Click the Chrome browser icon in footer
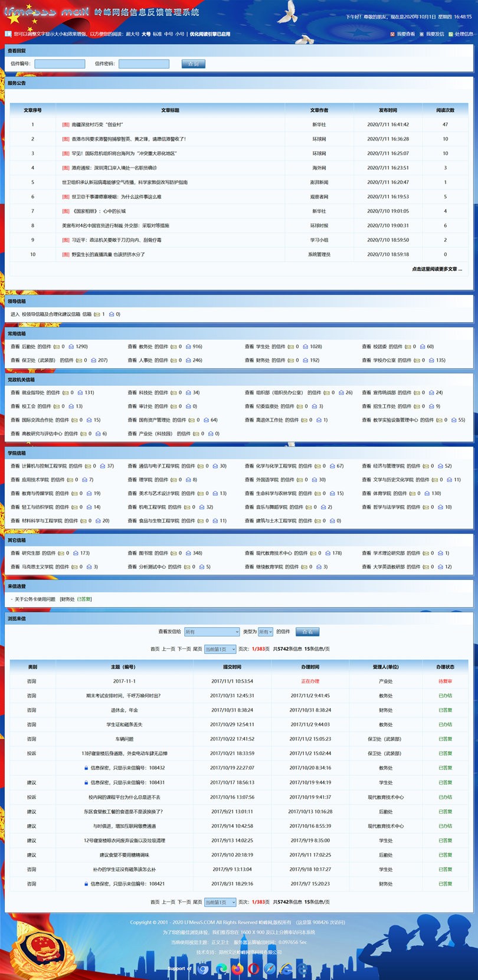Screen dimensions: 478x980 tap(204, 968)
